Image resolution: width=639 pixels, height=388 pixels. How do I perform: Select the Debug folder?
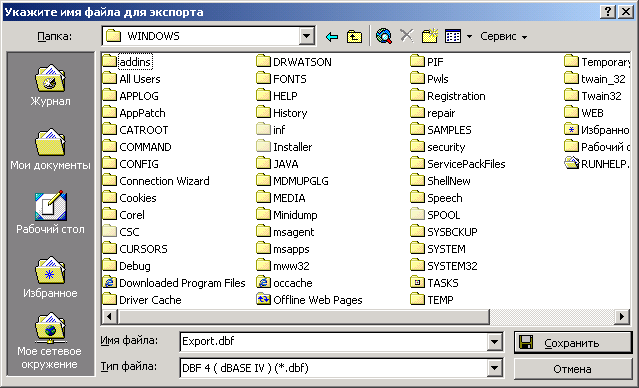[127, 266]
